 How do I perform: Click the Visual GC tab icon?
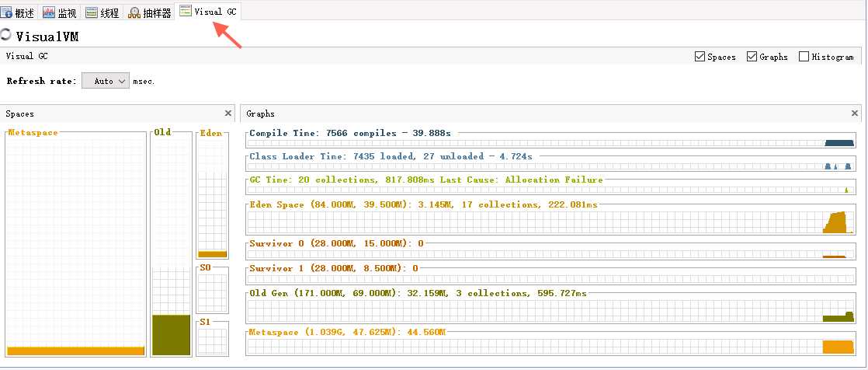pyautogui.click(x=186, y=11)
